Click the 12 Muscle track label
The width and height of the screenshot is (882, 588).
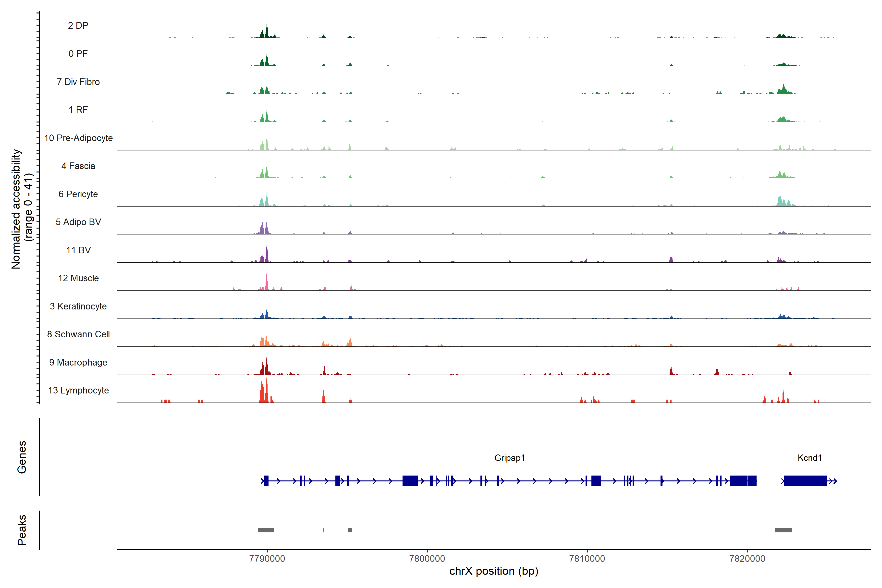point(78,278)
